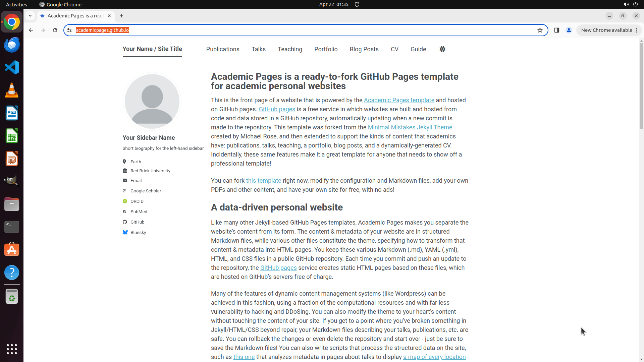Go to the Publications page
The width and height of the screenshot is (644, 362).
(x=223, y=49)
